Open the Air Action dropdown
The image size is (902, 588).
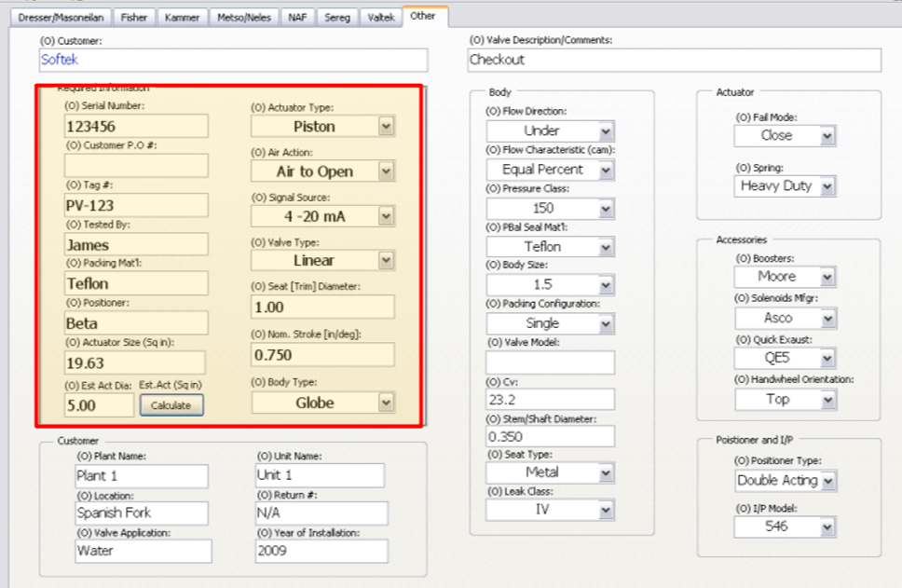[x=386, y=171]
